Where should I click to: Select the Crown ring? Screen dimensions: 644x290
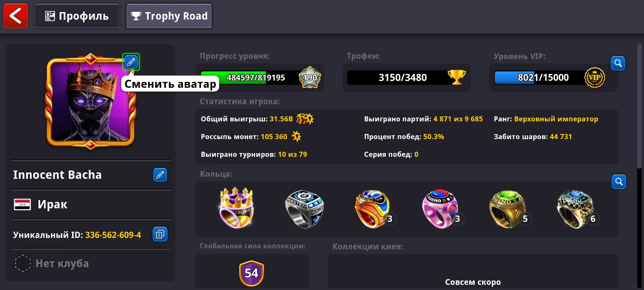(236, 208)
